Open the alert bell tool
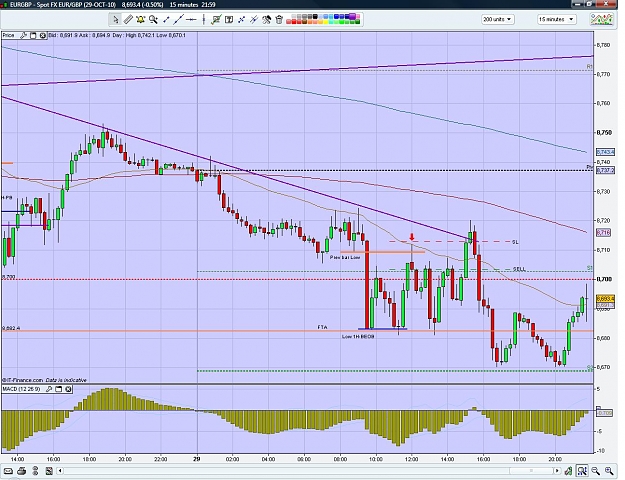625x480 pixels. coord(140,20)
